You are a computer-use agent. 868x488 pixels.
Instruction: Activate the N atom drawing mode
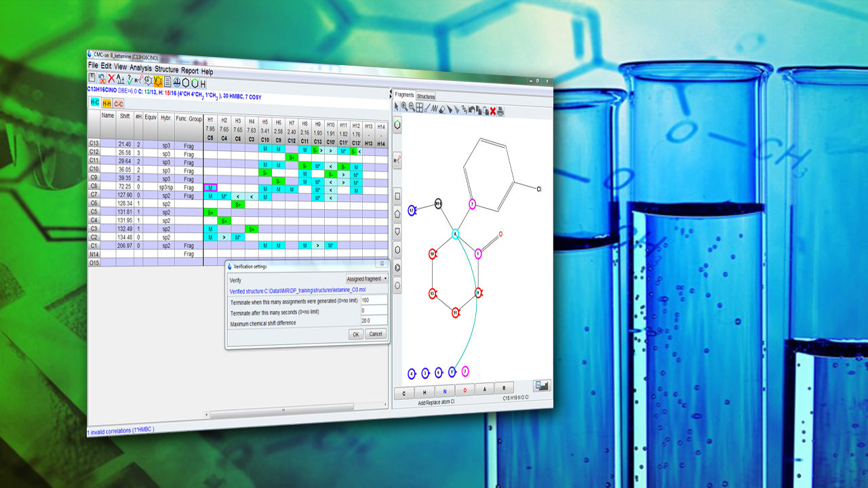tap(445, 391)
